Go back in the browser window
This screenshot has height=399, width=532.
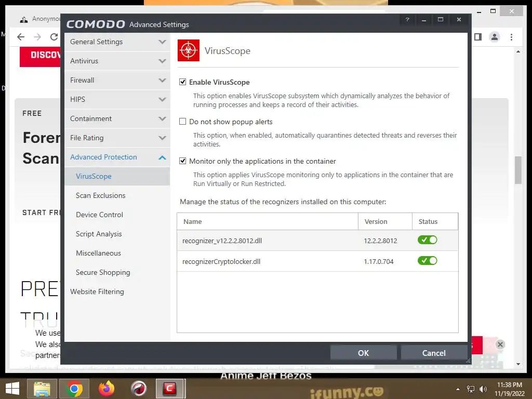[x=21, y=37]
